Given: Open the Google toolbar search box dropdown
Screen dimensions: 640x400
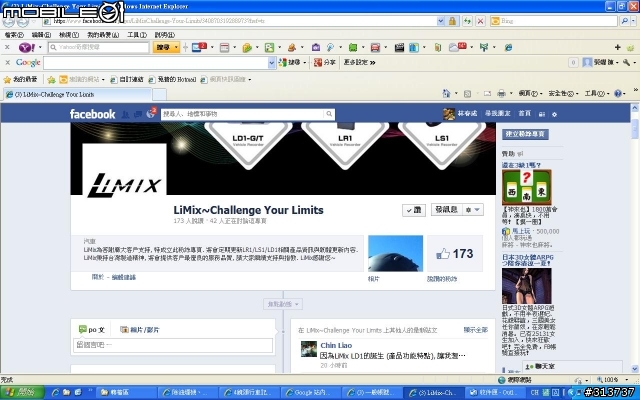Looking at the screenshot, I should 271,62.
